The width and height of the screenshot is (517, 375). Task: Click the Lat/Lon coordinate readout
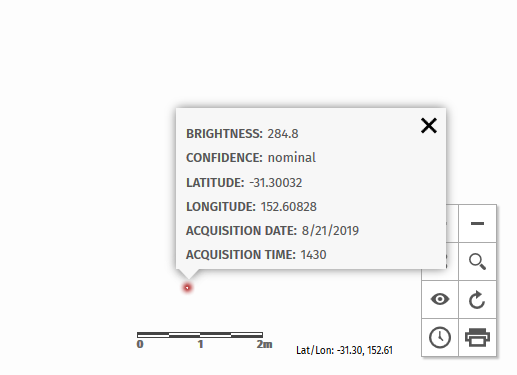[344, 350]
